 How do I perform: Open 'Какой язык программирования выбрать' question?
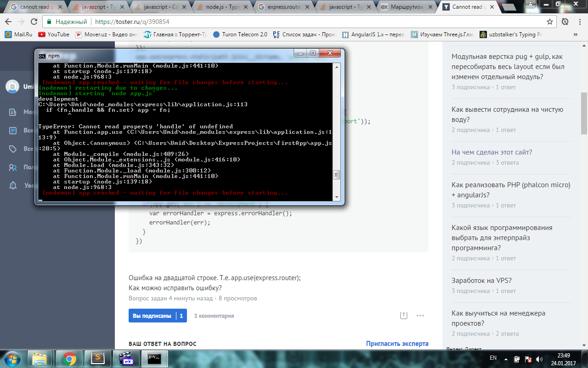pyautogui.click(x=502, y=238)
